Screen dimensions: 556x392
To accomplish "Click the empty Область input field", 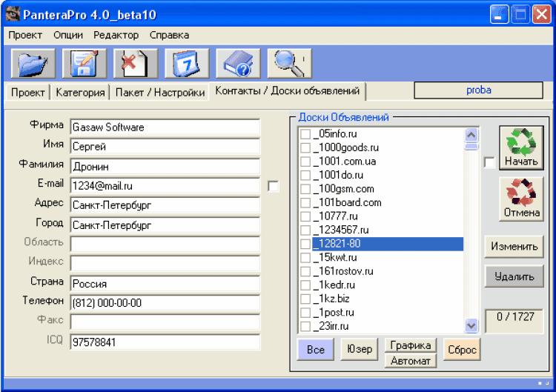I will [165, 245].
